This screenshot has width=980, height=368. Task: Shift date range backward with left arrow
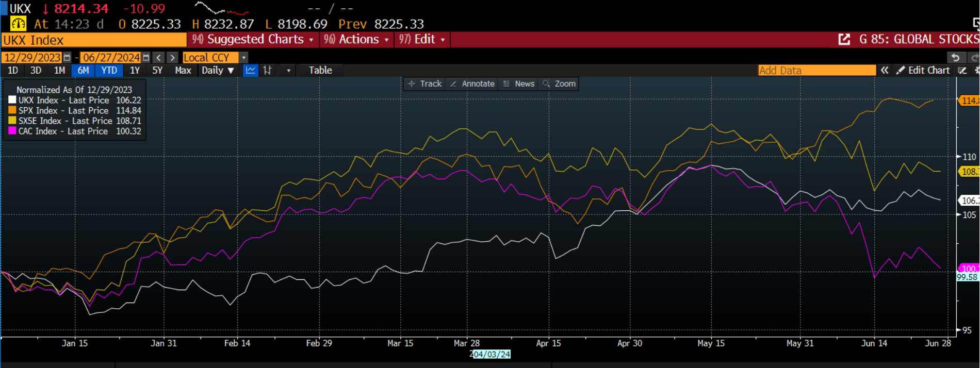[x=159, y=58]
